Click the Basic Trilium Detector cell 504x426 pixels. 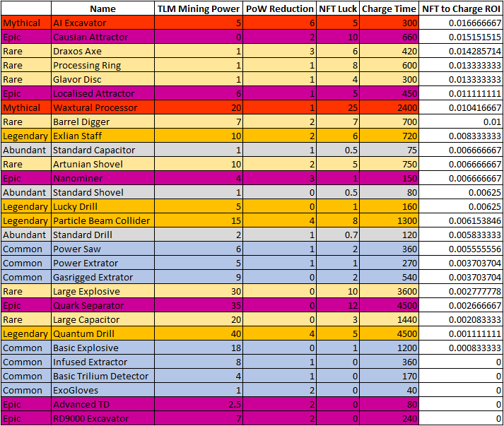pos(102,377)
